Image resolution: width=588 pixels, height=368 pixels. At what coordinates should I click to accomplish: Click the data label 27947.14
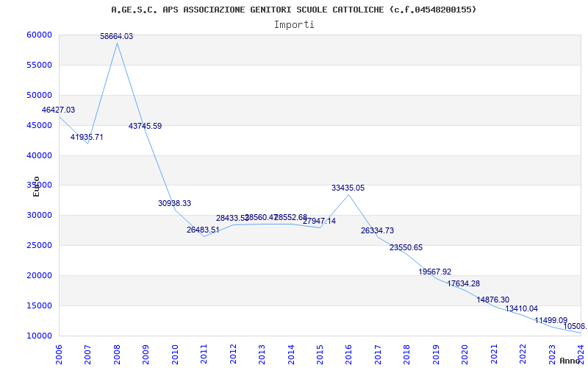pos(319,221)
